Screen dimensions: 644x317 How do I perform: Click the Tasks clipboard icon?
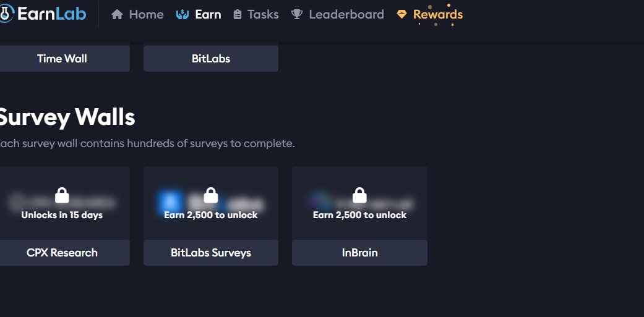tap(238, 15)
